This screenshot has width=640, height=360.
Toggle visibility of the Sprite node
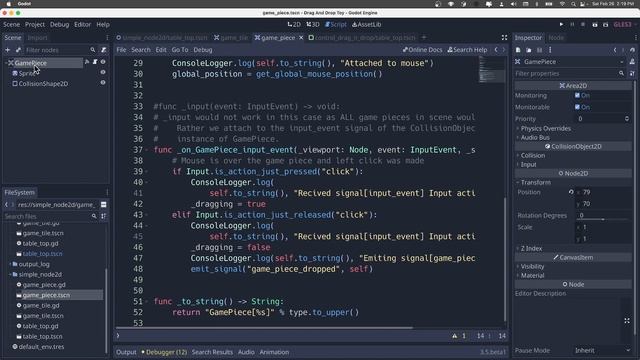(103, 72)
